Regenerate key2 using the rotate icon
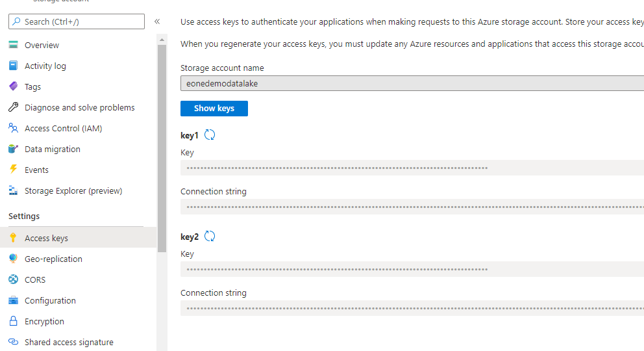 (210, 237)
